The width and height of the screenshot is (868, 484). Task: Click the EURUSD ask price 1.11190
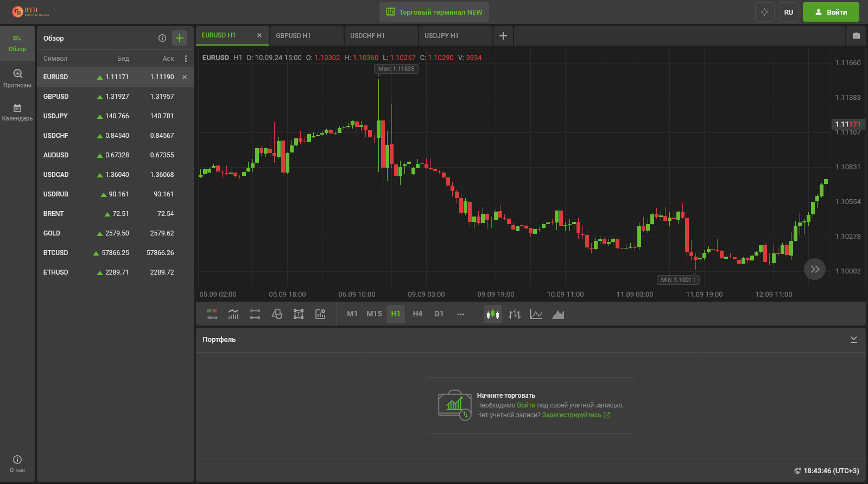pos(162,77)
